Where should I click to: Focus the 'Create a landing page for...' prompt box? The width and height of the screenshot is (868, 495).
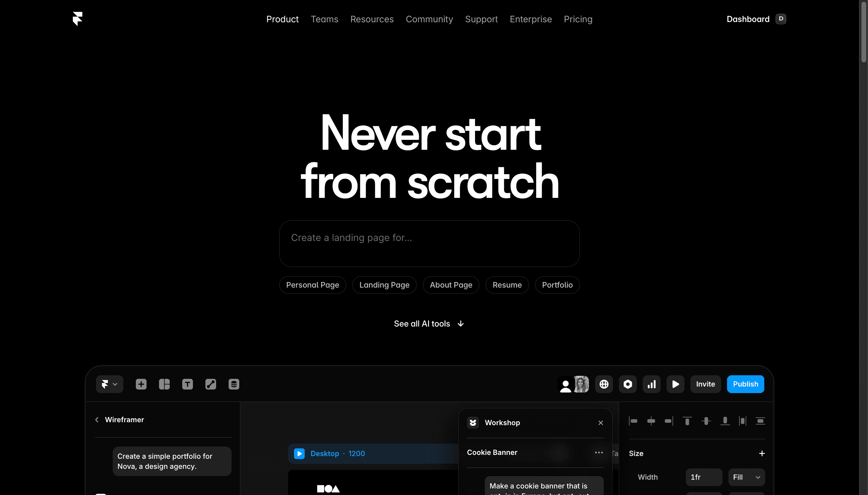(429, 243)
